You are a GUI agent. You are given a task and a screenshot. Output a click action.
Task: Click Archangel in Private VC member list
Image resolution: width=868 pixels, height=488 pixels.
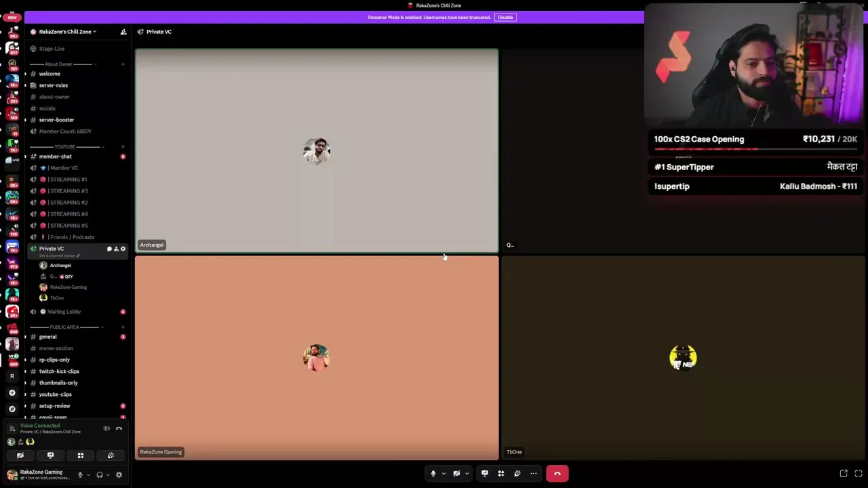[60, 266]
